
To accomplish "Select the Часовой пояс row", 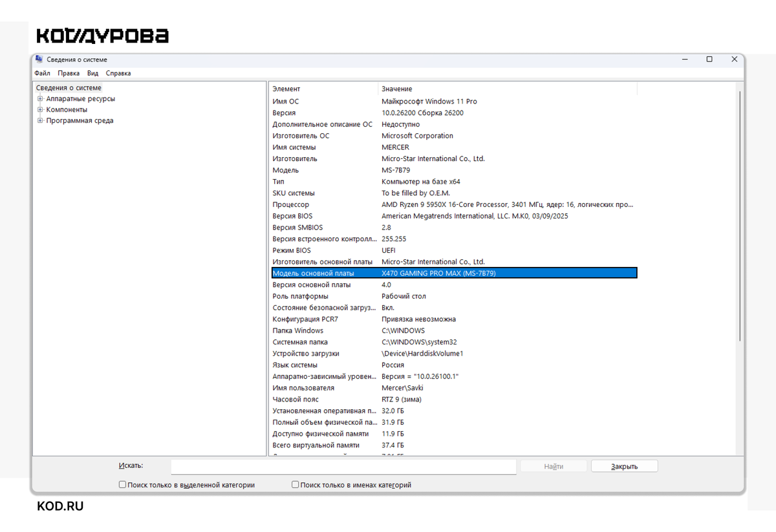I will 453,399.
